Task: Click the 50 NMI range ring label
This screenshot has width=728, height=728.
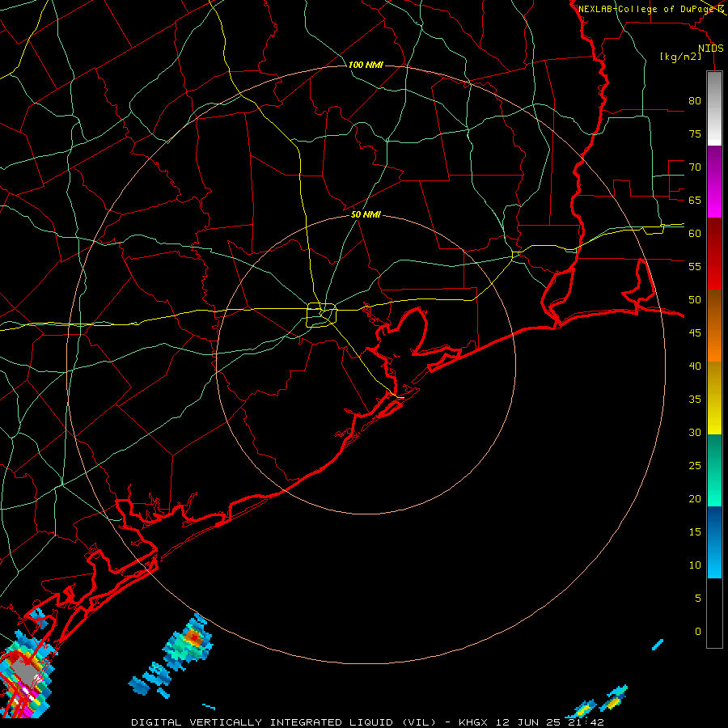Action: coord(366,214)
